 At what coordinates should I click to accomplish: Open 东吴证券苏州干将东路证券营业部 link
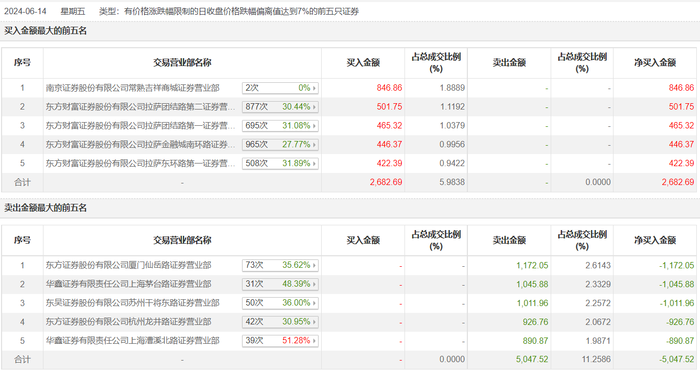click(x=133, y=303)
